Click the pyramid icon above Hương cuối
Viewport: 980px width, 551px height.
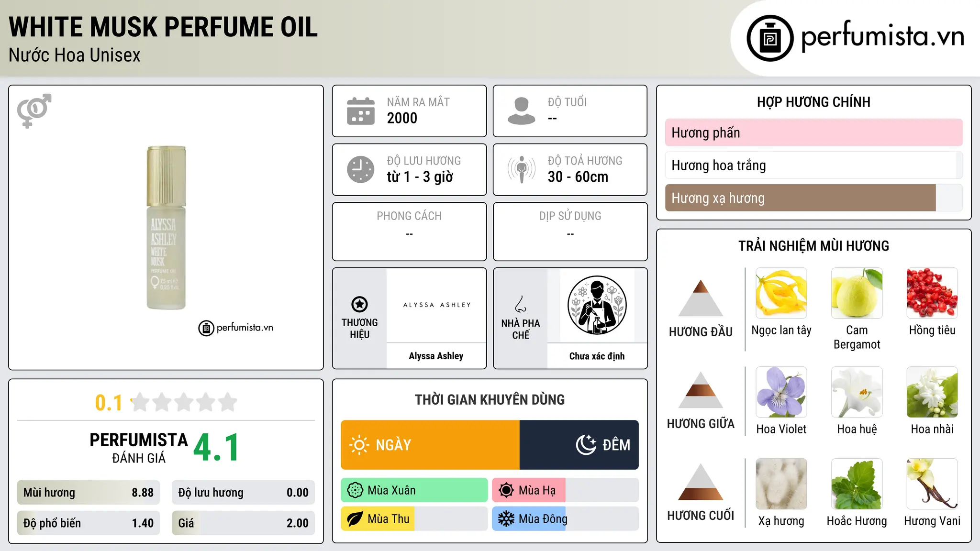pos(701,482)
